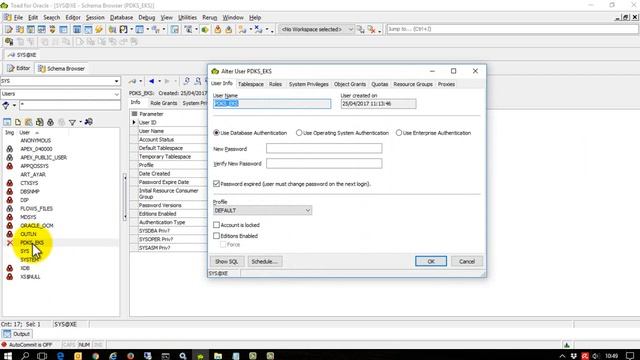
Task: Click the Verify New Password field
Action: point(324,163)
